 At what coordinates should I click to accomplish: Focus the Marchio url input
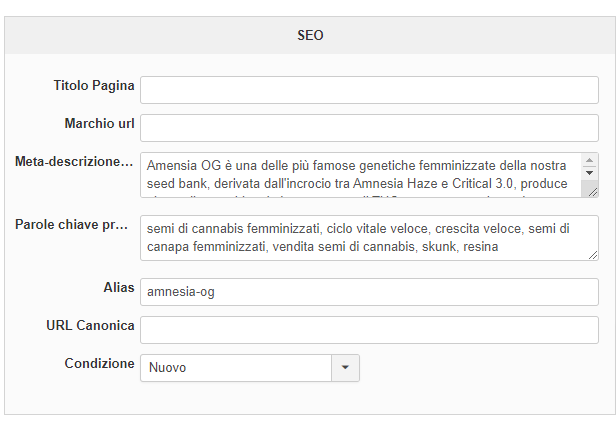(369, 128)
